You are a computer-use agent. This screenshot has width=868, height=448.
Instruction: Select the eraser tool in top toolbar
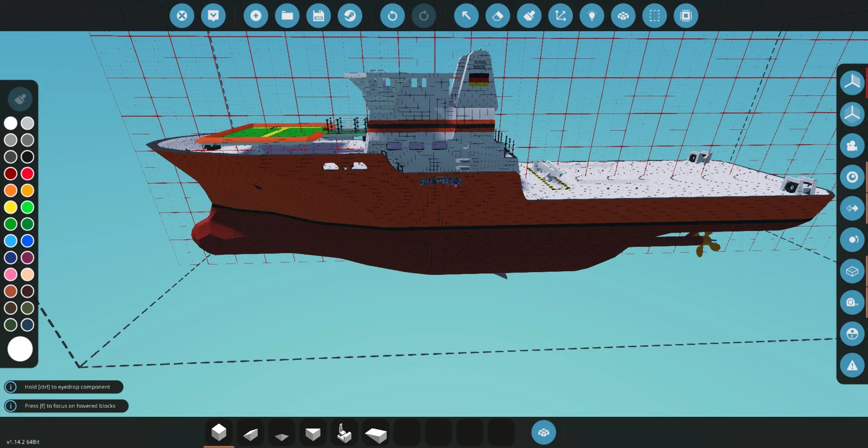click(497, 16)
